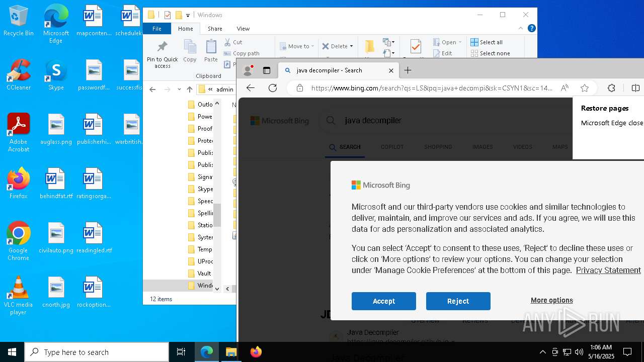
Task: Open Task View on taskbar
Action: point(181,352)
